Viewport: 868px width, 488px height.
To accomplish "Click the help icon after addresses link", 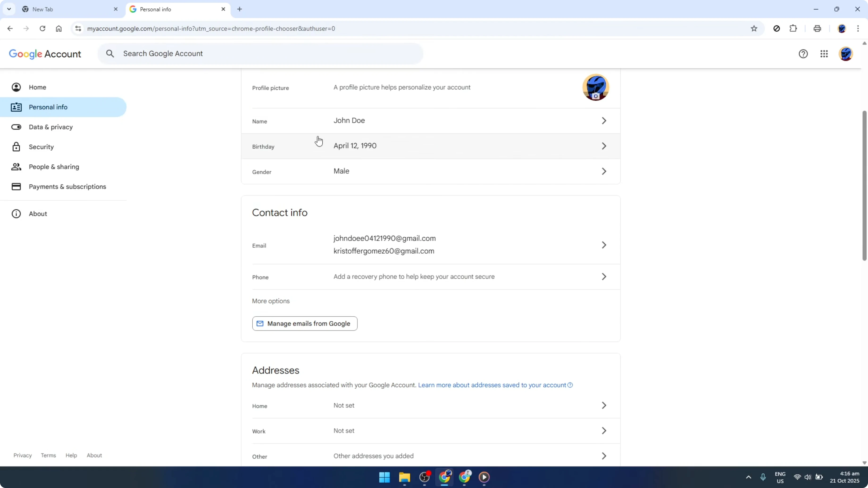I will pos(570,385).
